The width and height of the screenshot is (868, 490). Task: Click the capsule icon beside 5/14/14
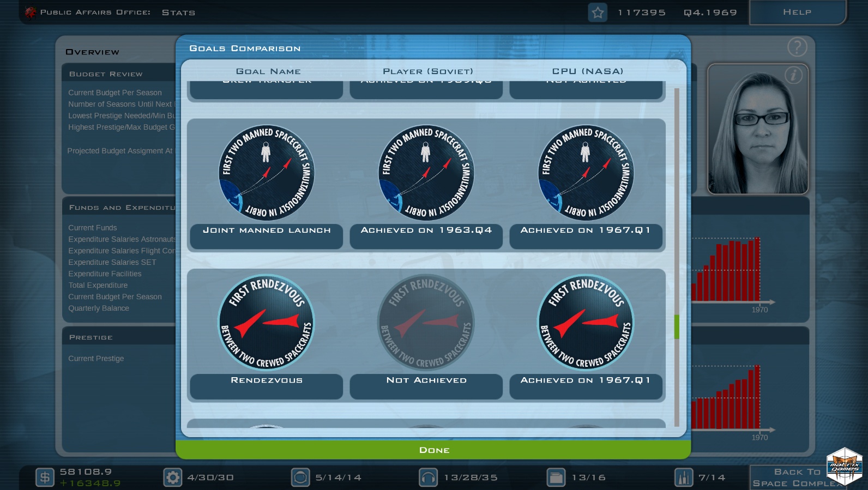point(300,477)
